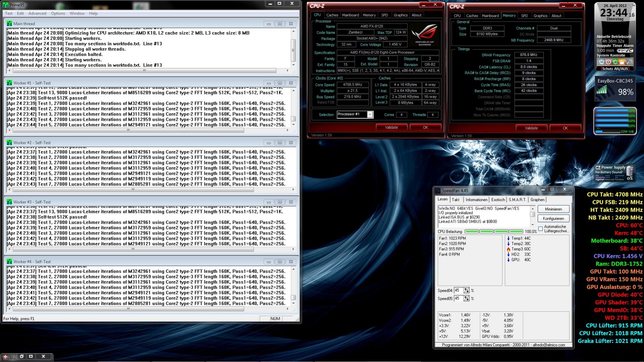Image resolution: width=644 pixels, height=362 pixels.
Task: Switch to SPD tab in right CPU-Z window
Action: tap(525, 16)
